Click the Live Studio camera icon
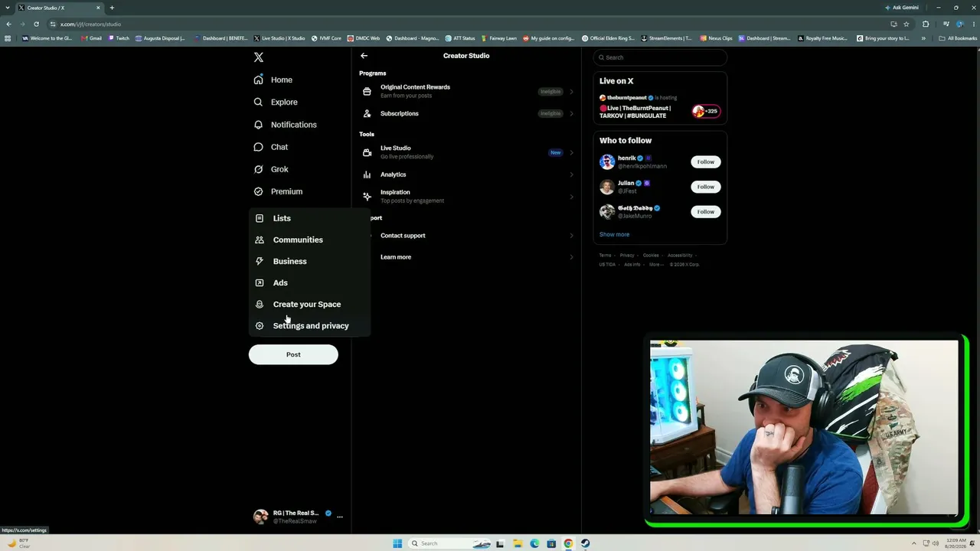980x551 pixels. pyautogui.click(x=367, y=152)
